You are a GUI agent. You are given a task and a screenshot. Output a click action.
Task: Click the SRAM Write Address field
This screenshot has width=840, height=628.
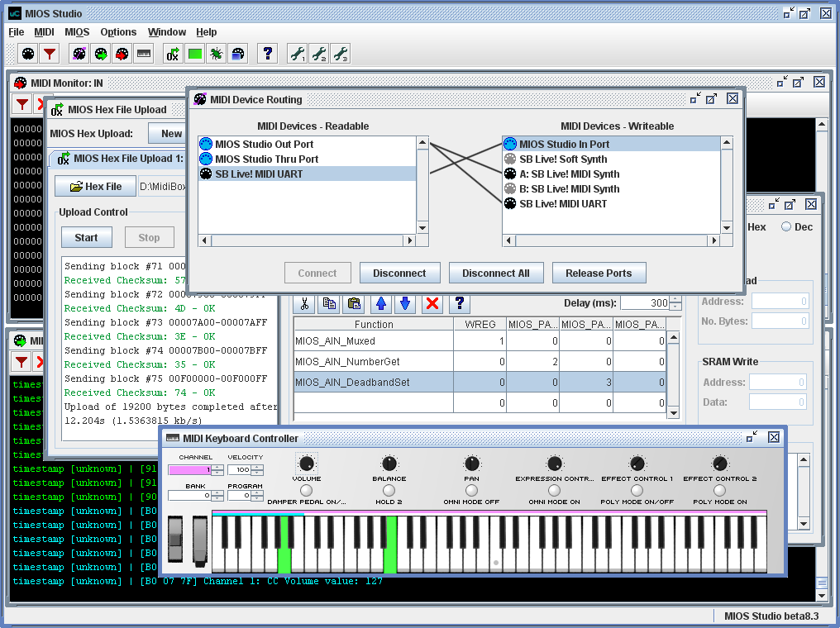click(778, 383)
